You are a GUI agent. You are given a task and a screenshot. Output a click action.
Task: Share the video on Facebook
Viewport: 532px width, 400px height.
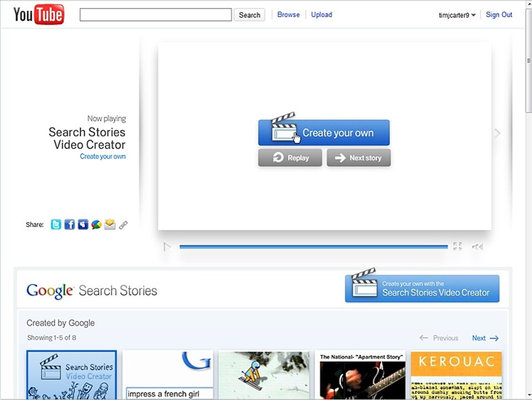click(x=69, y=224)
